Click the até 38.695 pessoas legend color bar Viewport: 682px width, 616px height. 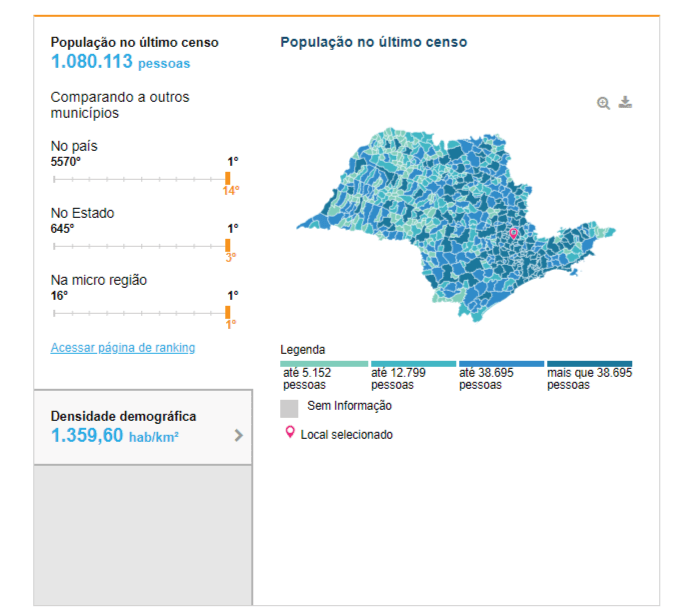[501, 364]
